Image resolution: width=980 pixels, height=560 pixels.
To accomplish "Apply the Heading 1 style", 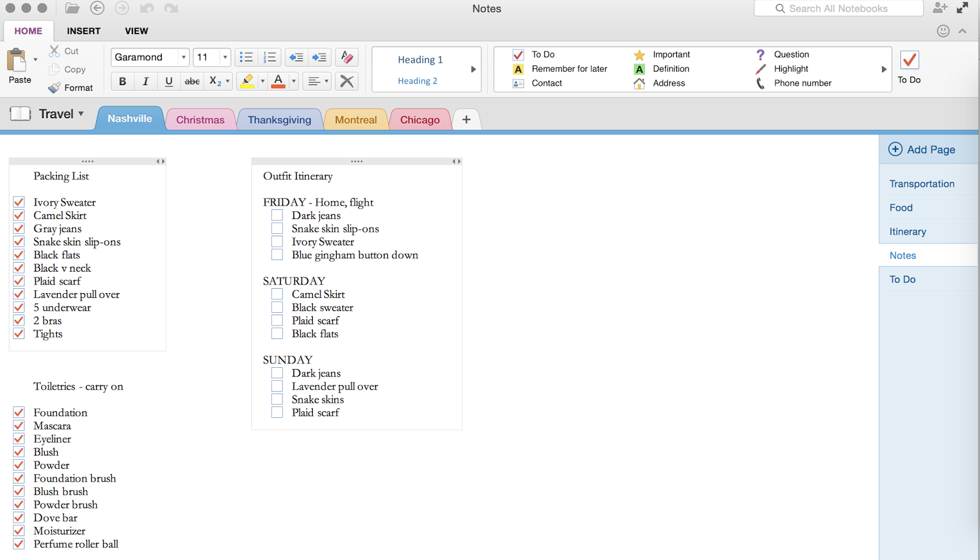I will coord(420,59).
